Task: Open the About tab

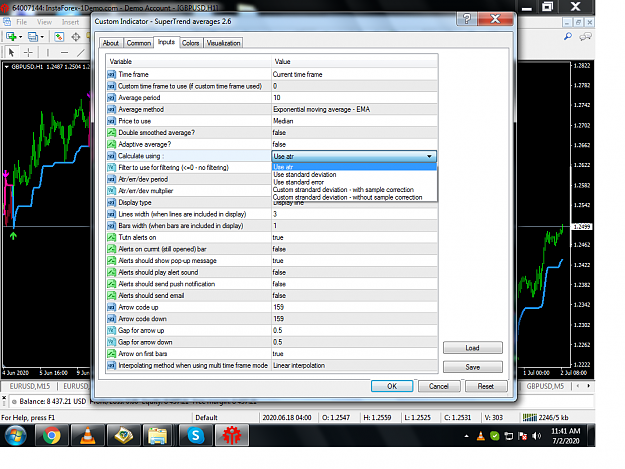Action: tap(111, 43)
